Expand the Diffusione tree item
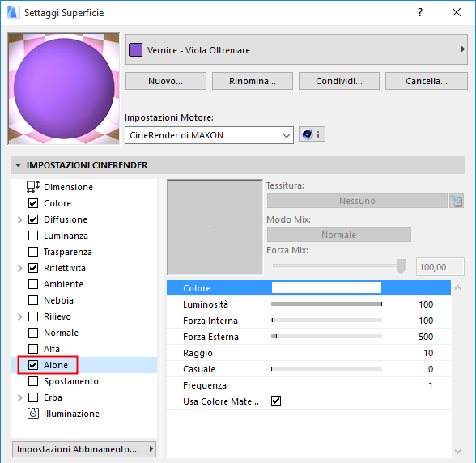The width and height of the screenshot is (476, 463). (x=20, y=219)
